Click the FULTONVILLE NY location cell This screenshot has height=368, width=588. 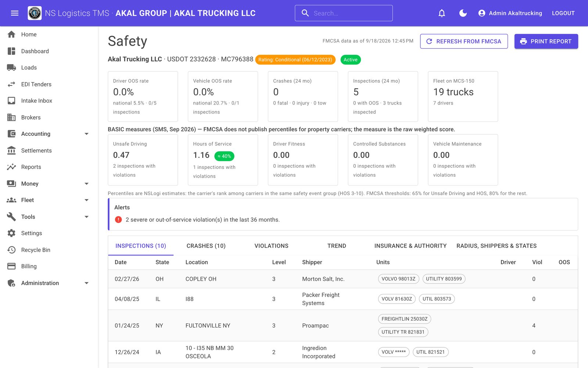tap(208, 326)
